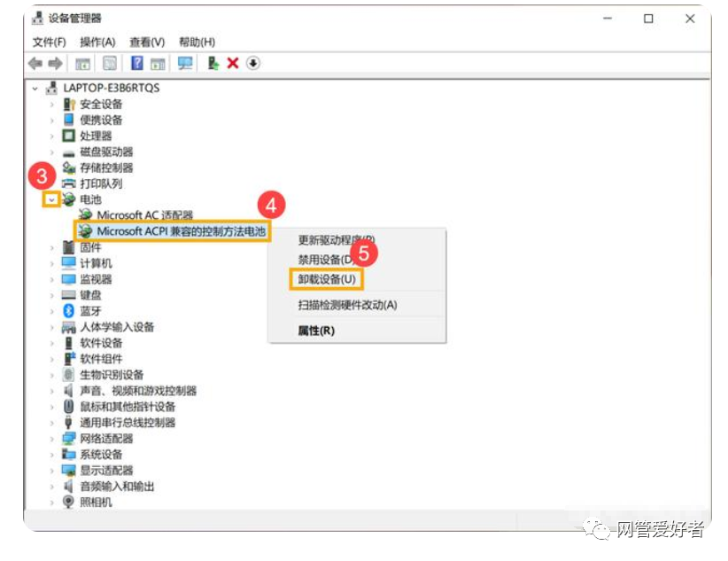Screen dimensions: 728x561
Task: Click the scan hardware monitor toolbar icon
Action: coord(185,63)
